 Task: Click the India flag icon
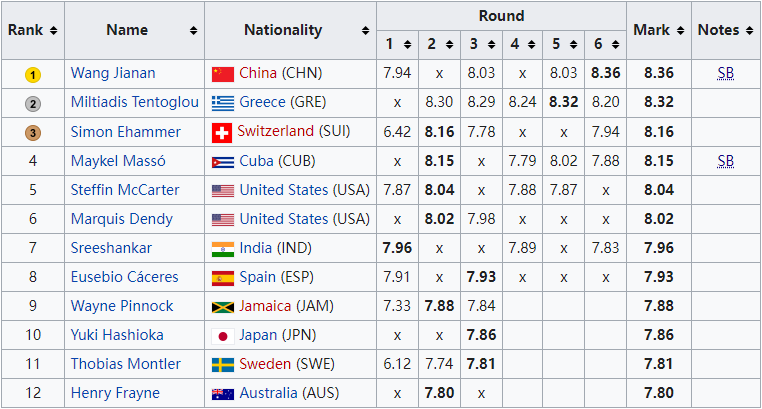(223, 249)
